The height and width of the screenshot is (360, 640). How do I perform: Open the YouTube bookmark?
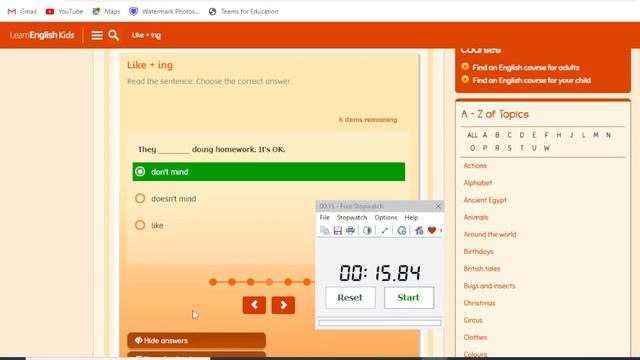64,11
